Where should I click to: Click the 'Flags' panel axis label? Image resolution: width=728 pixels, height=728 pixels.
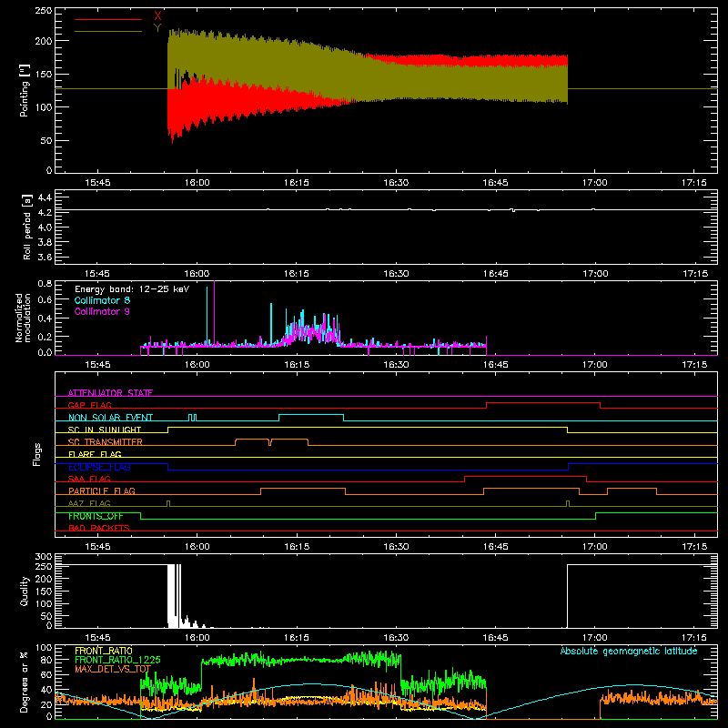[x=36, y=454]
